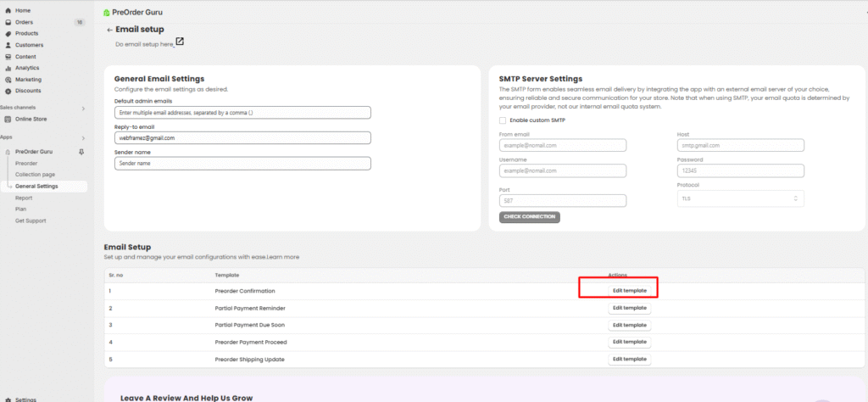
Task: Expand the Sales channels section
Action: pyautogui.click(x=83, y=109)
